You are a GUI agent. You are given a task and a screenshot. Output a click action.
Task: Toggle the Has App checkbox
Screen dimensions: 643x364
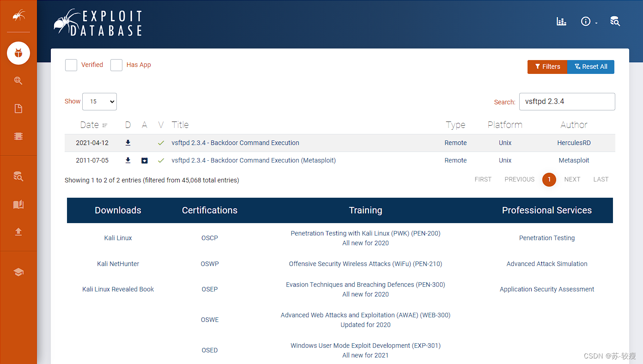(x=116, y=65)
